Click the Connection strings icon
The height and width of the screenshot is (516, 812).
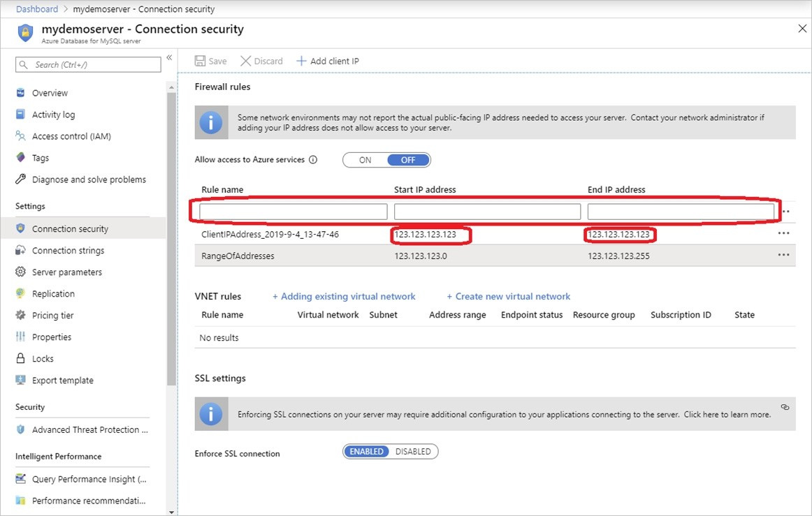point(21,250)
